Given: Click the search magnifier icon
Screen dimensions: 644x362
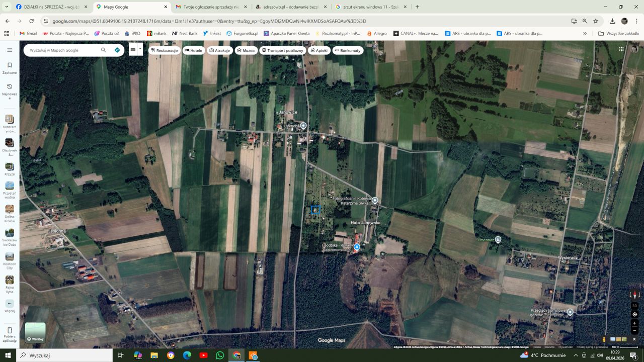Looking at the screenshot, I should coord(104,50).
